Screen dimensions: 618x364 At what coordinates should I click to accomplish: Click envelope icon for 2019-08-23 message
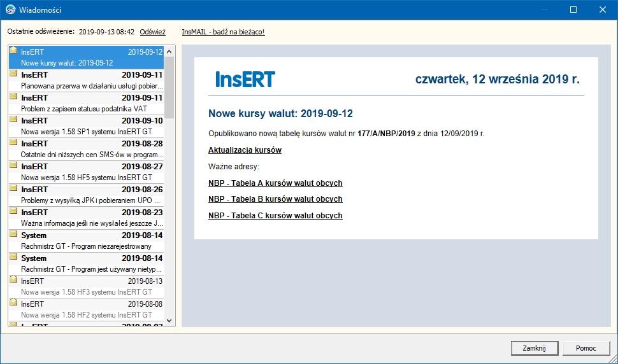point(13,211)
